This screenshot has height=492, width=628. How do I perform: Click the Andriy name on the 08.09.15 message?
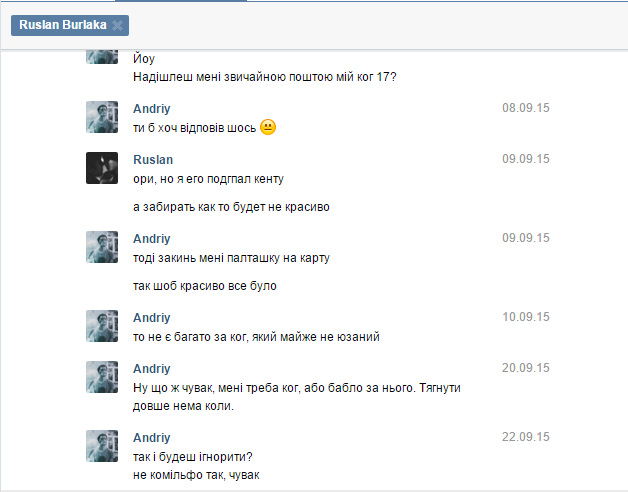[152, 107]
